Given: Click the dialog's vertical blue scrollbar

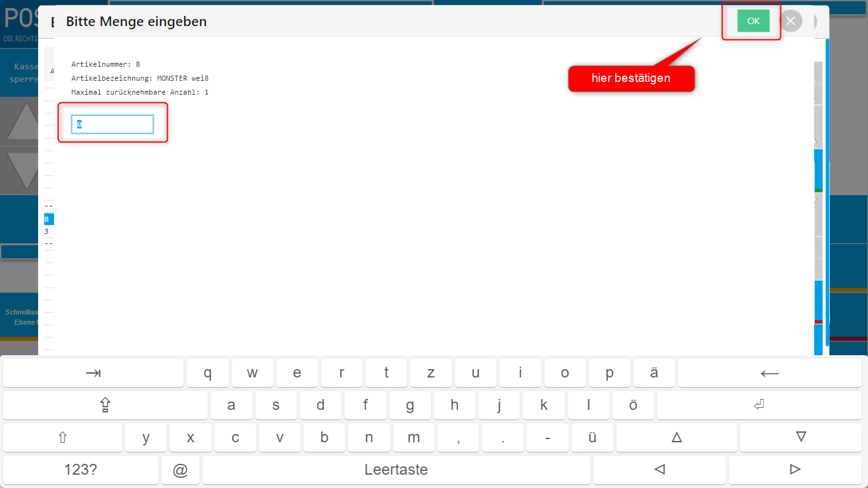Looking at the screenshot, I should 827,191.
